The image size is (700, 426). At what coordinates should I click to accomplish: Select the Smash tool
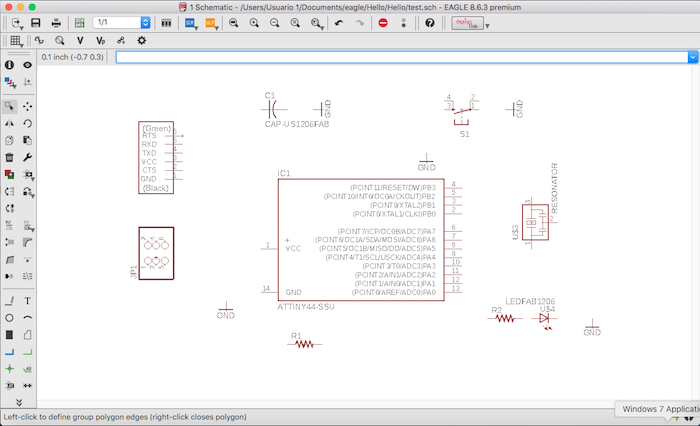pos(9,242)
